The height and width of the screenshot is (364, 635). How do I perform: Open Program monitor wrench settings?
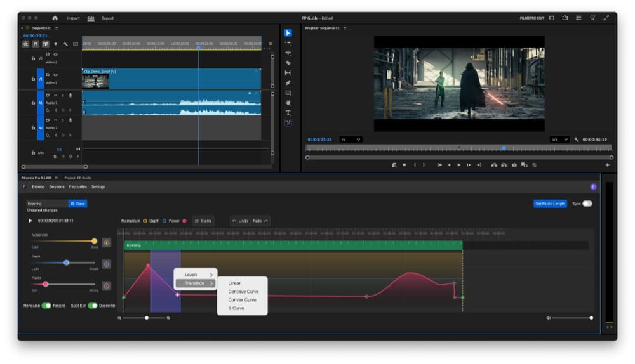[x=577, y=140]
